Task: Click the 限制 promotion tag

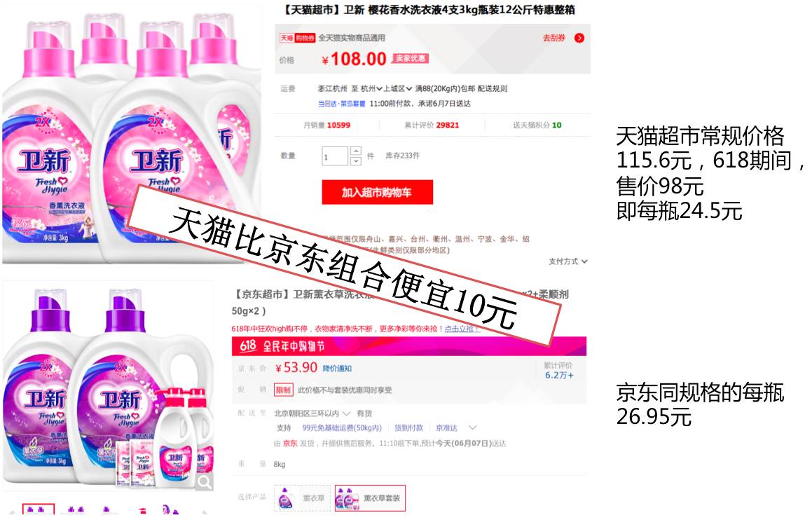Action: [283, 390]
